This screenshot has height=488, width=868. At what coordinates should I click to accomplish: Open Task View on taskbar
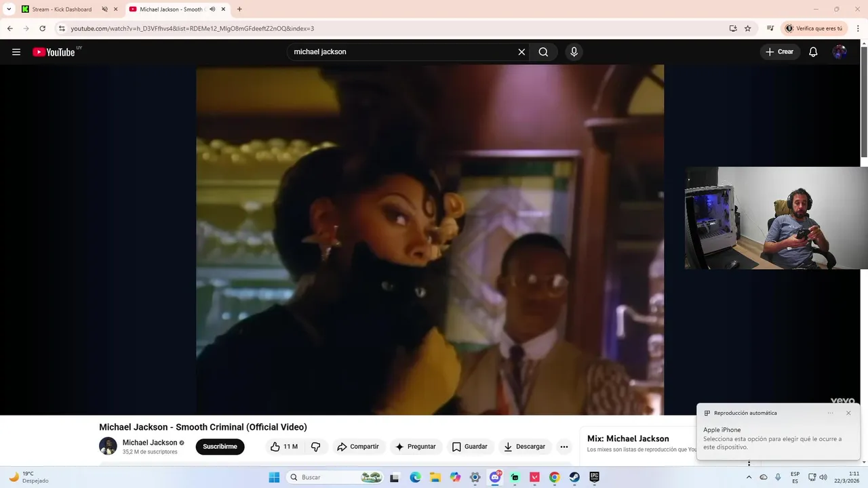[x=395, y=477]
